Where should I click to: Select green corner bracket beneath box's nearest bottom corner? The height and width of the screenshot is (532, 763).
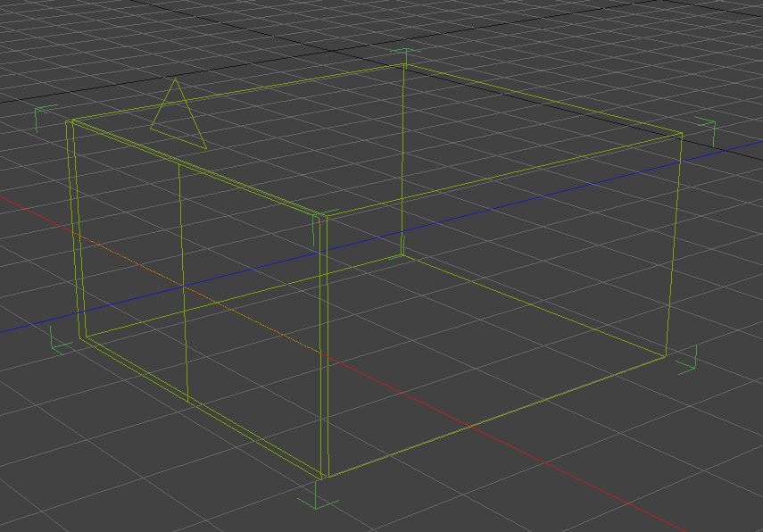318,496
